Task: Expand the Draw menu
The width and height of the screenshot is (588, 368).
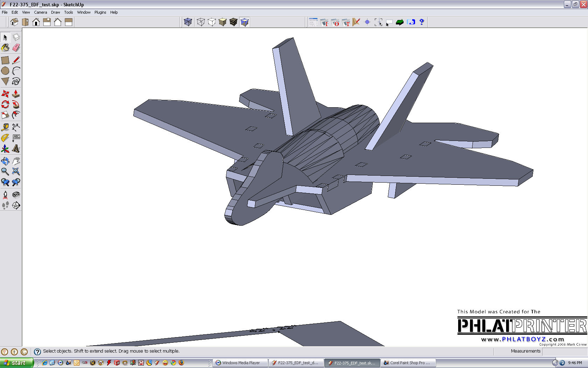Action: pos(55,12)
